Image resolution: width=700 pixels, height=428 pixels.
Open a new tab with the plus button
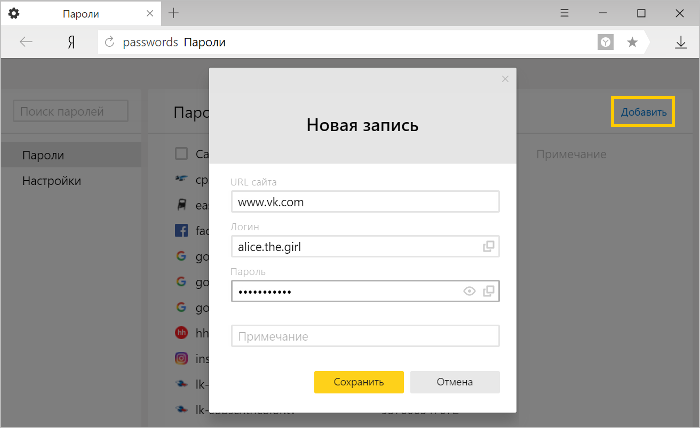(x=173, y=13)
